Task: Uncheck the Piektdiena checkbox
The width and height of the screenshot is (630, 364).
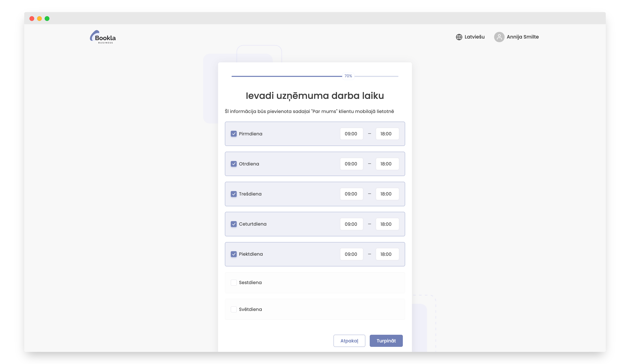Action: pyautogui.click(x=233, y=254)
